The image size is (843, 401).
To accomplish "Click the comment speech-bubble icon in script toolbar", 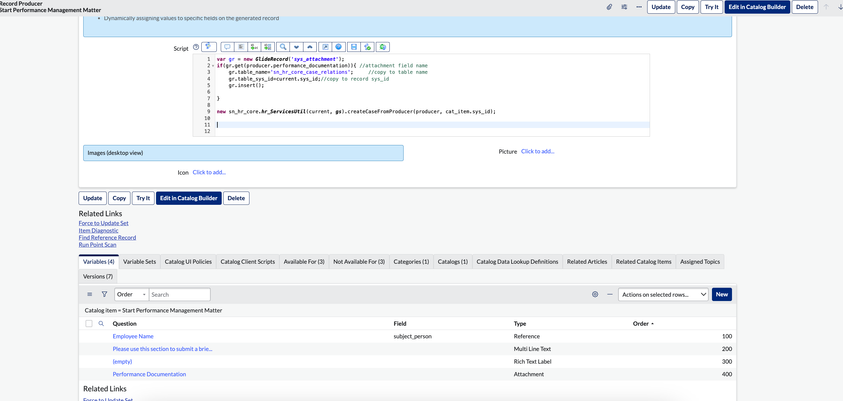I will click(x=227, y=47).
